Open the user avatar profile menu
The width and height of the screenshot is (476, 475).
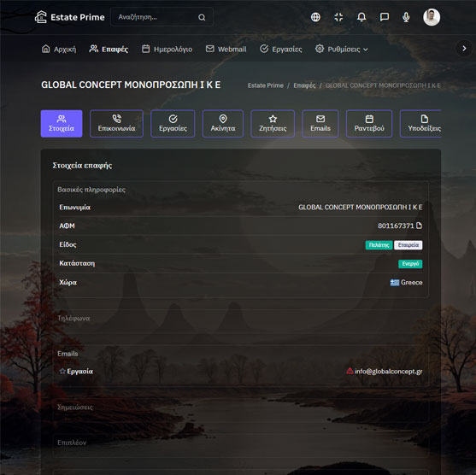tap(432, 17)
